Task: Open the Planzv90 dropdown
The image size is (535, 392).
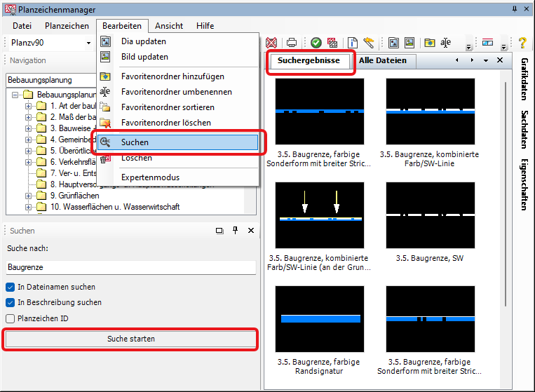Action: [89, 43]
